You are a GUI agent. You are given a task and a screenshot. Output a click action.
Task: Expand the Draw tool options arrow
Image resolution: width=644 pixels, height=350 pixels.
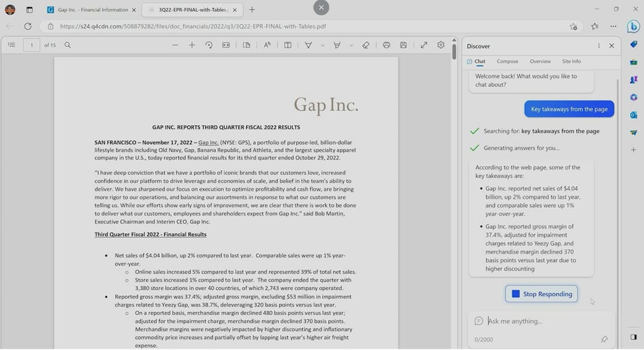(323, 45)
